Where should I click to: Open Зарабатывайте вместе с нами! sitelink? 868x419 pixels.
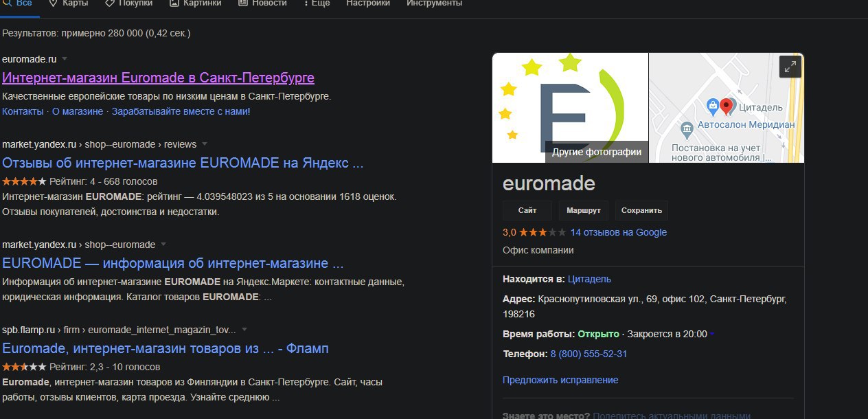point(181,111)
